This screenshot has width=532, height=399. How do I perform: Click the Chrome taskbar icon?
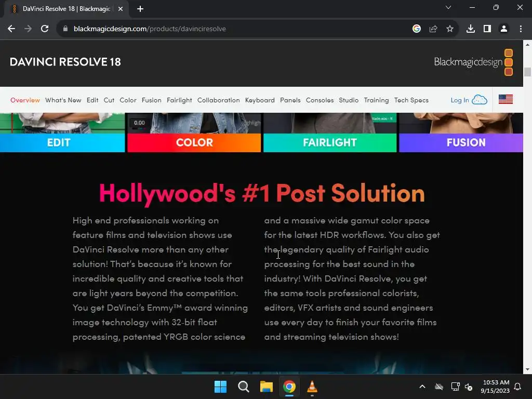tap(289, 387)
